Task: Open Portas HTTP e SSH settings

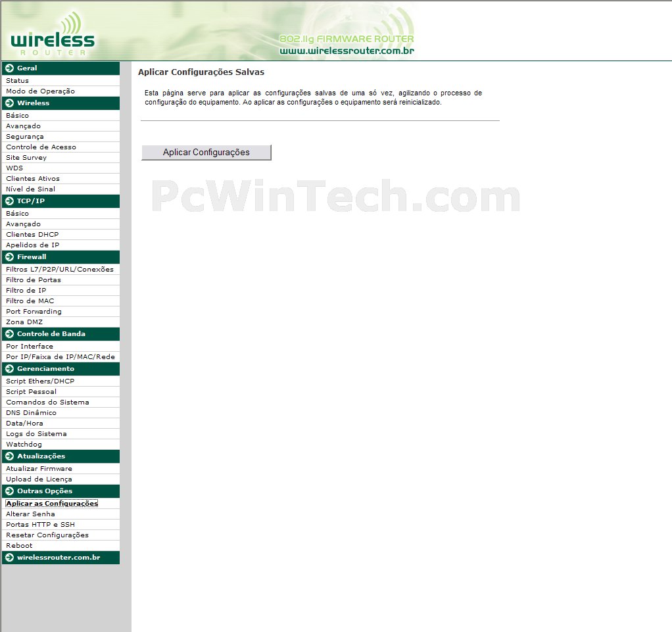Action: [40, 525]
